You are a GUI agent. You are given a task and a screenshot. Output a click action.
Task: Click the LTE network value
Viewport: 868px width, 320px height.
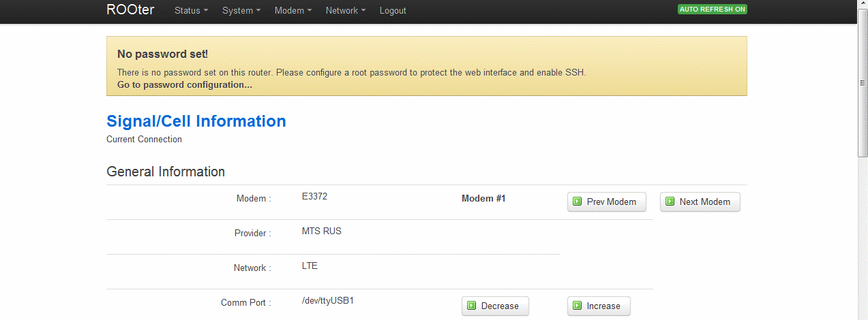pyautogui.click(x=310, y=266)
